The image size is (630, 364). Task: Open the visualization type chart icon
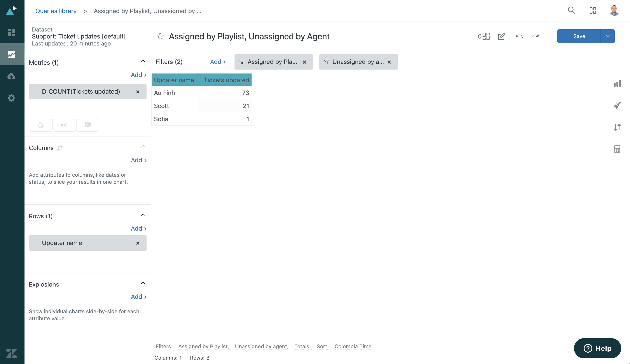click(x=617, y=84)
